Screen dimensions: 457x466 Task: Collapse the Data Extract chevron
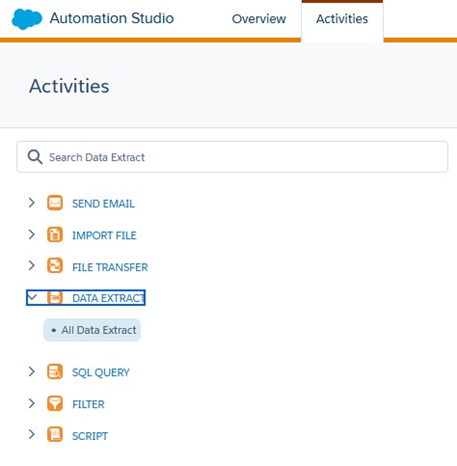[x=32, y=297]
